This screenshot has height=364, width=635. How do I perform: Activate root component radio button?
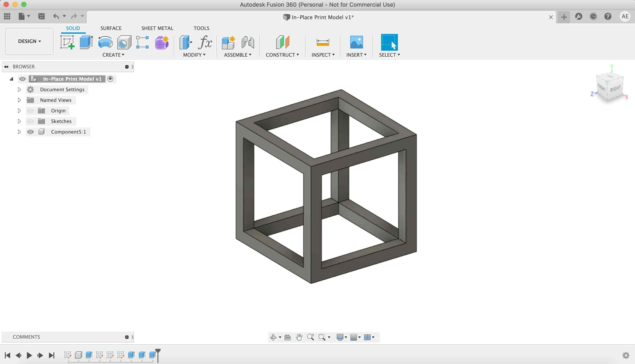[x=110, y=79]
